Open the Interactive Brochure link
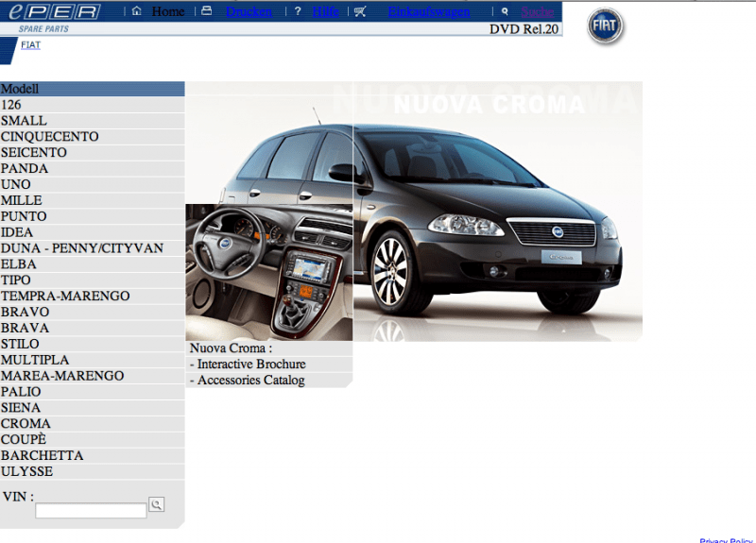 click(250, 364)
